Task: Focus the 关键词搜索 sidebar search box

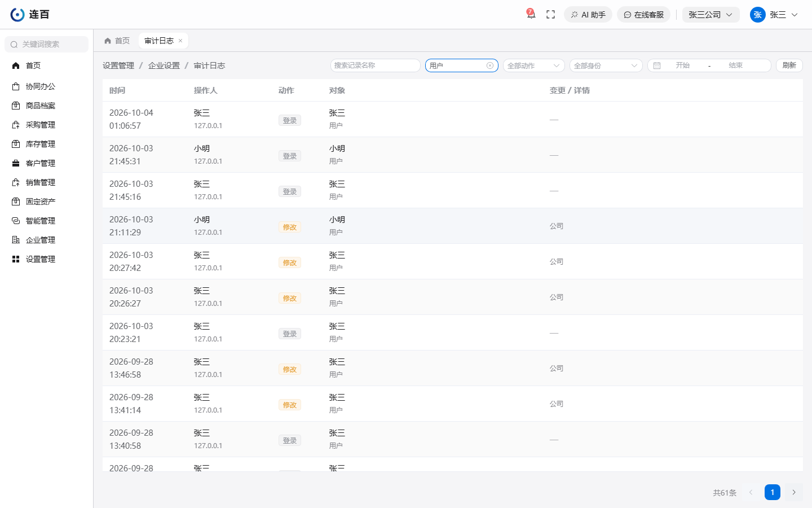Action: coord(47,44)
